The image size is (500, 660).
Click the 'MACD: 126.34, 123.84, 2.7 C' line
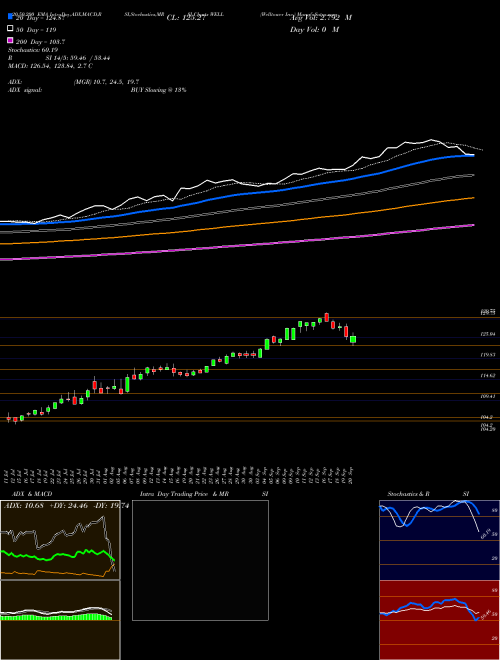(x=51, y=66)
